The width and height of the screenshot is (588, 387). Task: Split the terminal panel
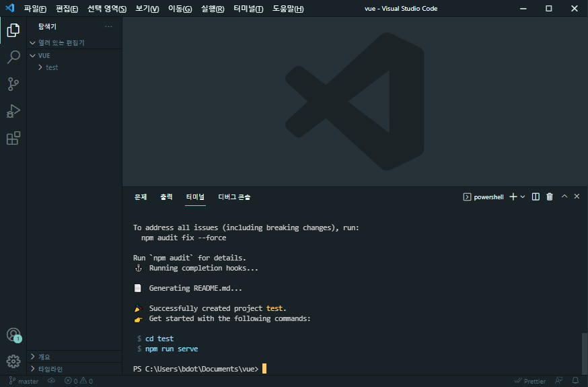pyautogui.click(x=536, y=197)
